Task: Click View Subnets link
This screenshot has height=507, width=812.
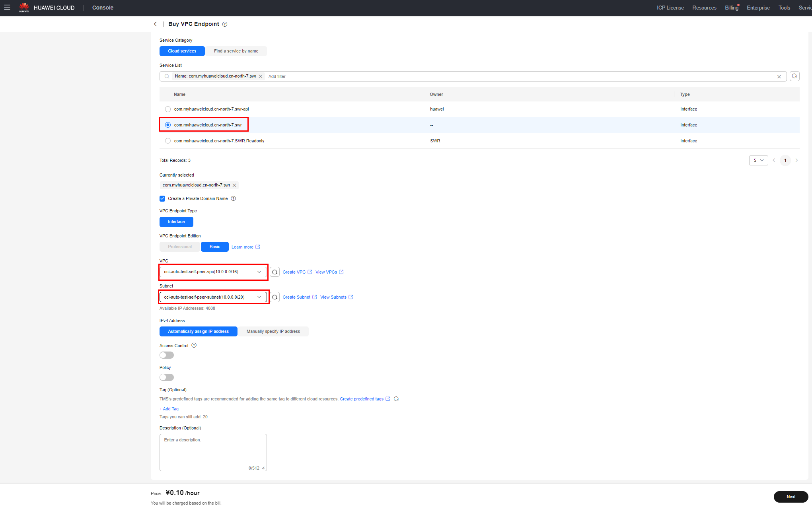Action: coord(337,297)
